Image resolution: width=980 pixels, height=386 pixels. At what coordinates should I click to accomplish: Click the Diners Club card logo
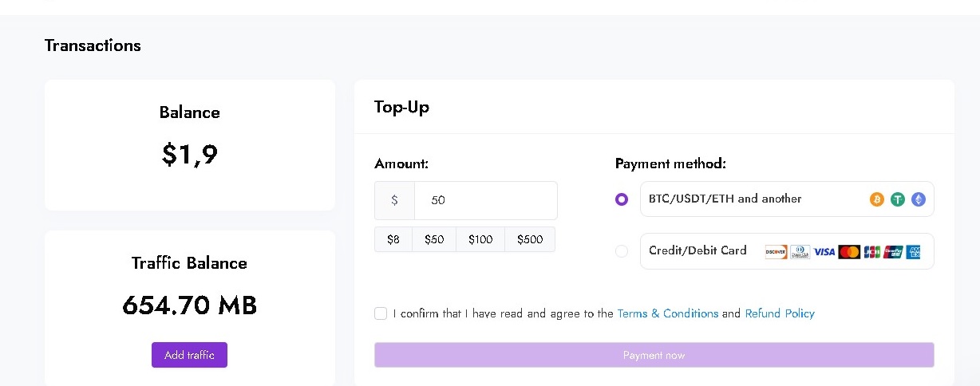point(800,252)
